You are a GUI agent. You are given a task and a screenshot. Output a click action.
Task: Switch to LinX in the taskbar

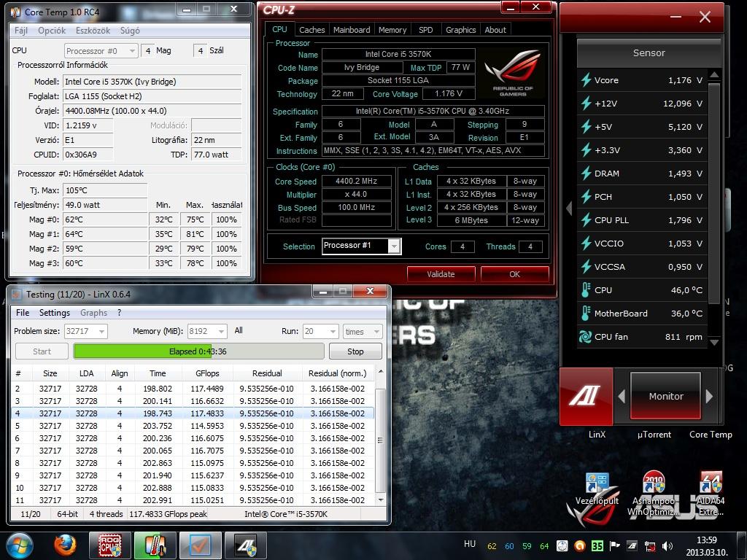pos(200,545)
